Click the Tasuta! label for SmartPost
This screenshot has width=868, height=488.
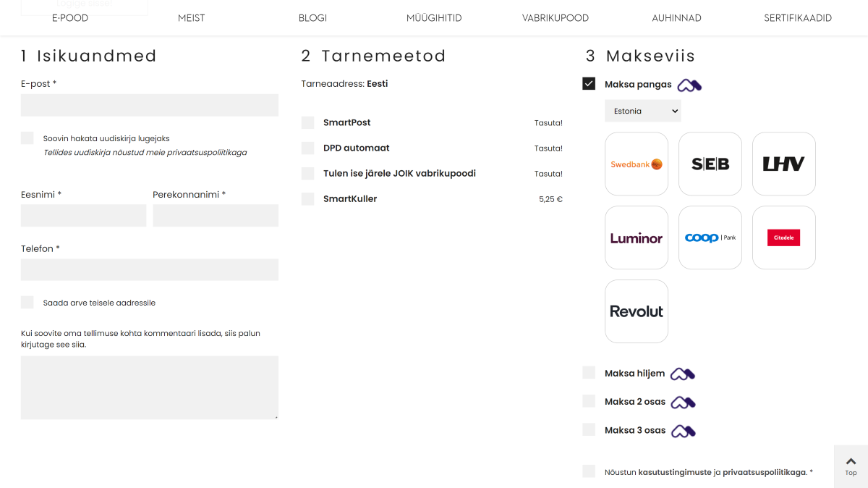[x=548, y=123]
